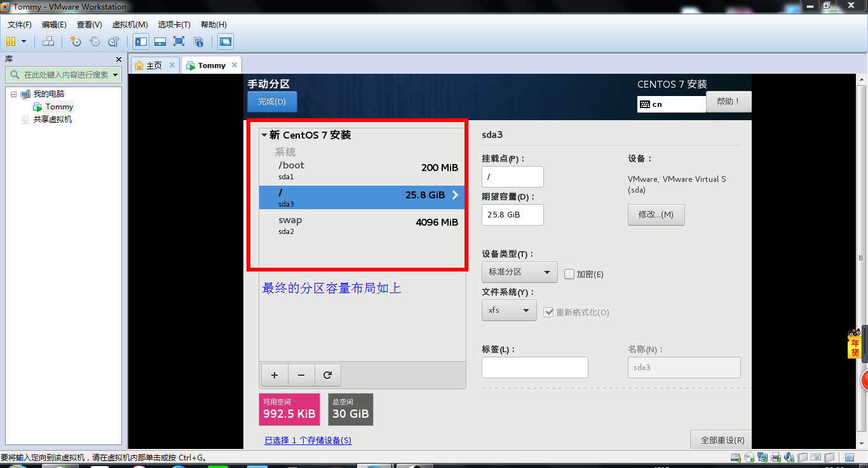The image size is (868, 468).
Task: Enable the 加密(E) encryption checkbox
Action: coord(569,274)
